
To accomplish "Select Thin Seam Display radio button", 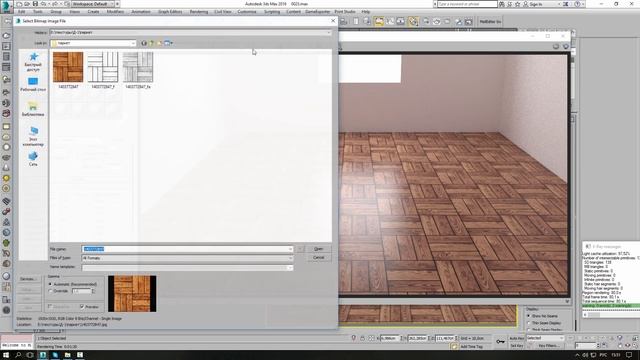I will click(529, 323).
